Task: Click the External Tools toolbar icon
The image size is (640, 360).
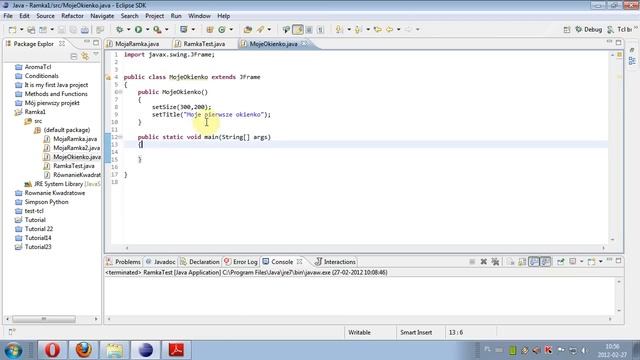Action: 157,29
